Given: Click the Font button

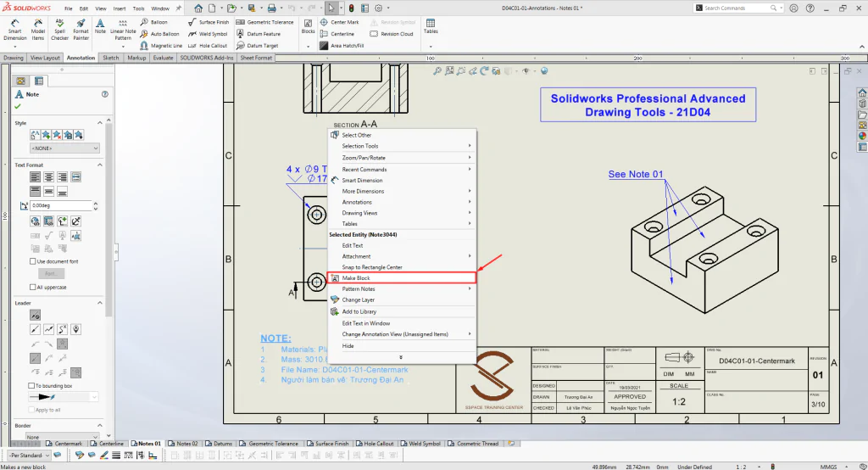Looking at the screenshot, I should click(51, 273).
